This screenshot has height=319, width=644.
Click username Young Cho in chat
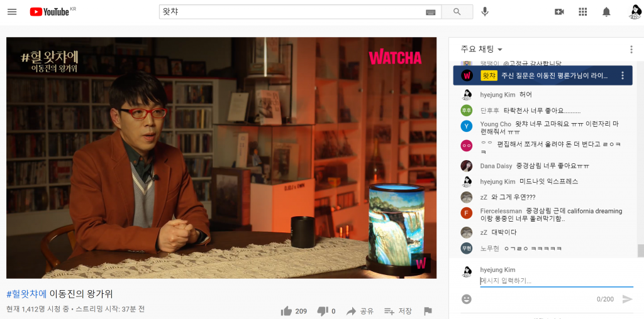[496, 124]
